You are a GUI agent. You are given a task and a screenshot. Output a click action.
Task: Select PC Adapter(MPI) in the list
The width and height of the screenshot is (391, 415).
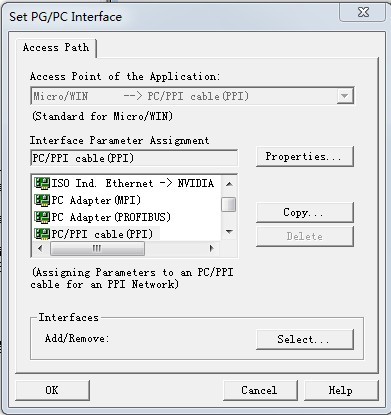click(96, 200)
